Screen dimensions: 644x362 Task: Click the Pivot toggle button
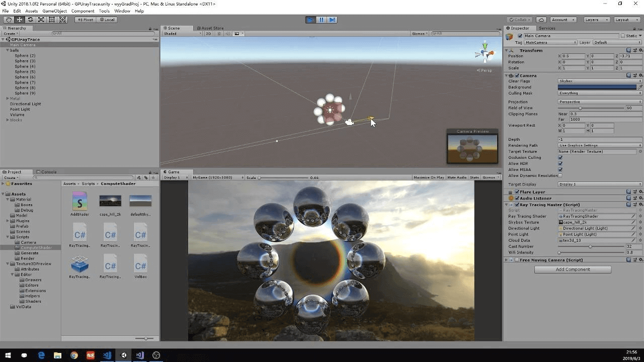click(85, 20)
